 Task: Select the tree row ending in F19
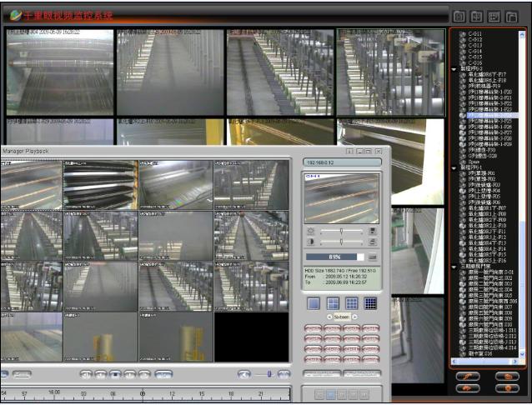[x=484, y=86]
